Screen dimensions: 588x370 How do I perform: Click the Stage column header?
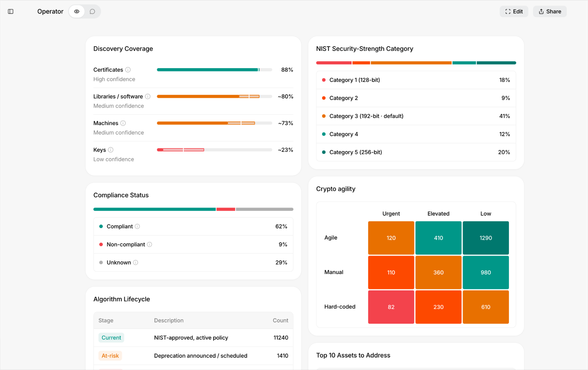(106, 320)
